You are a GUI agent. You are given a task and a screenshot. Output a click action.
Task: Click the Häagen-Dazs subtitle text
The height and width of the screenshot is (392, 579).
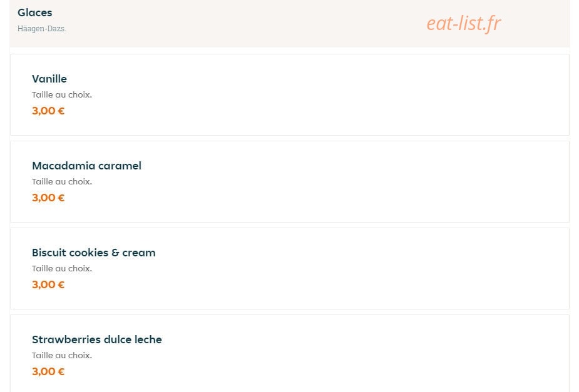coord(41,28)
